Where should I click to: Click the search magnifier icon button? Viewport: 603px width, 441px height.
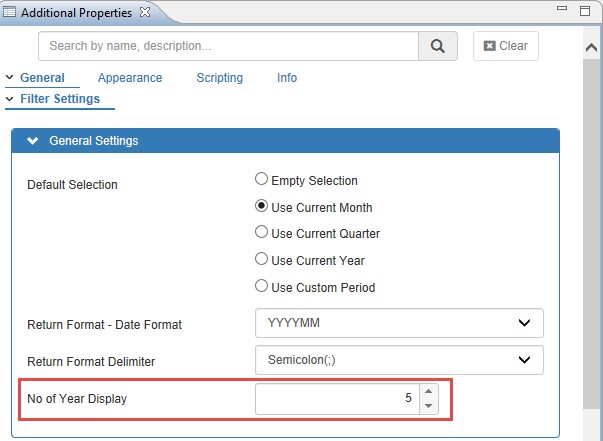click(x=437, y=46)
